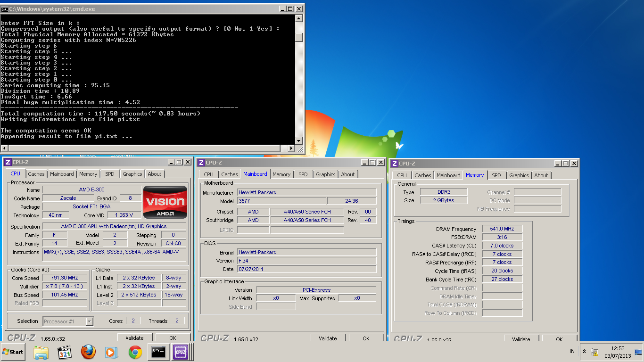Image resolution: width=644 pixels, height=362 pixels.
Task: Select Mainboard tab in Memory window
Action: coord(448,175)
